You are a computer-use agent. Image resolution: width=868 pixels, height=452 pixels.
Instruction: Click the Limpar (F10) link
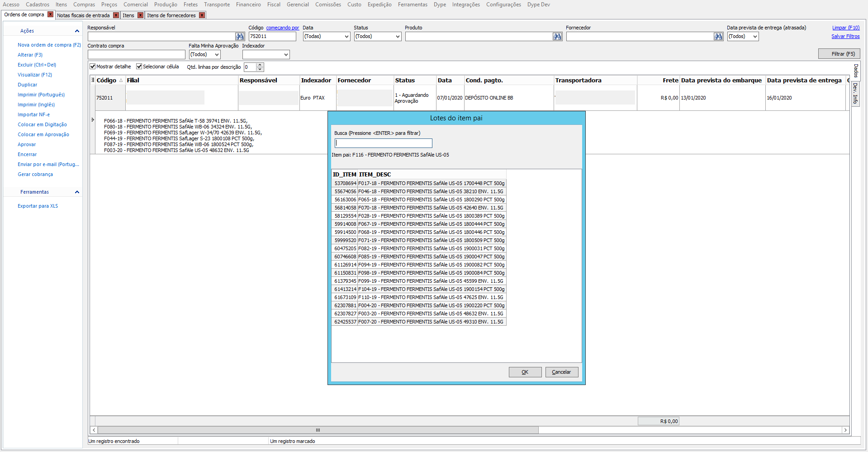846,28
